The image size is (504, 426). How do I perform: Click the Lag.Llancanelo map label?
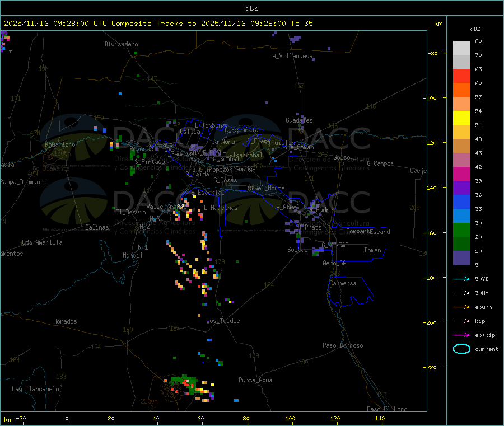[35, 389]
